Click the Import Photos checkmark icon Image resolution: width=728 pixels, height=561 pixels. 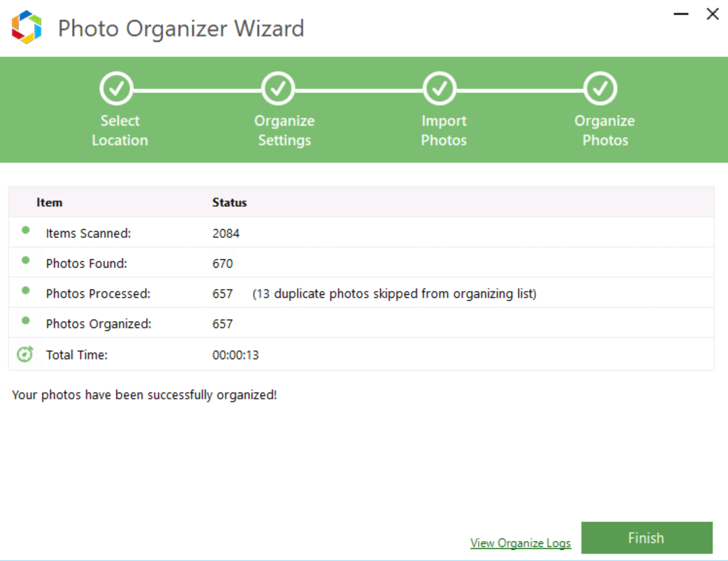click(x=439, y=88)
